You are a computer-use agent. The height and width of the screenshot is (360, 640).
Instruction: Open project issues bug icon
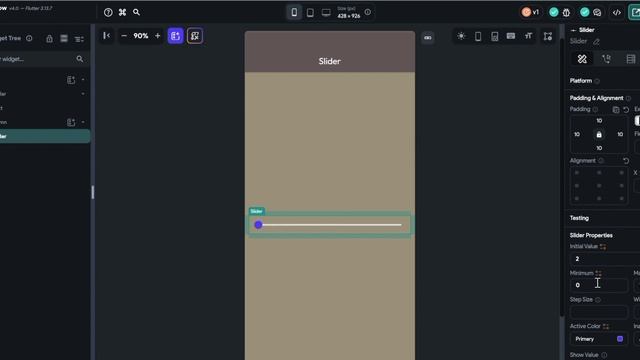coord(566,13)
